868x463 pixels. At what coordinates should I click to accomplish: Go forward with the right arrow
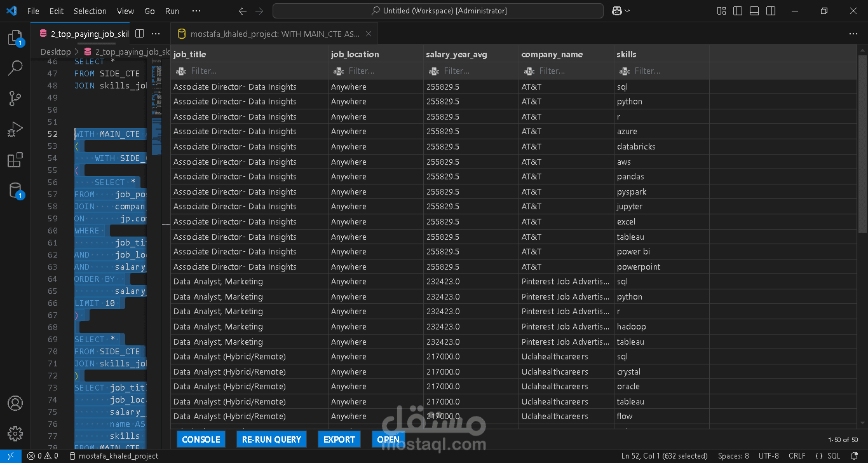tap(259, 11)
